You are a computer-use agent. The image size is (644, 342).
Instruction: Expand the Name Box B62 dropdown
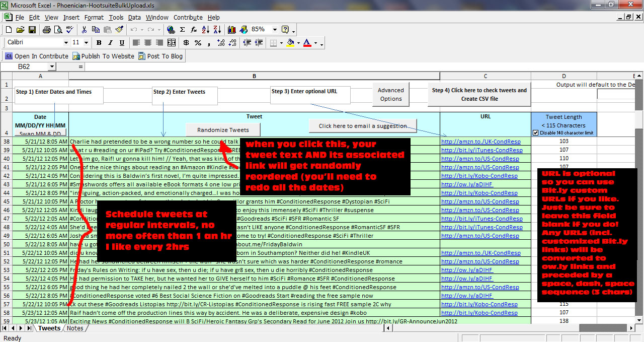coord(52,66)
